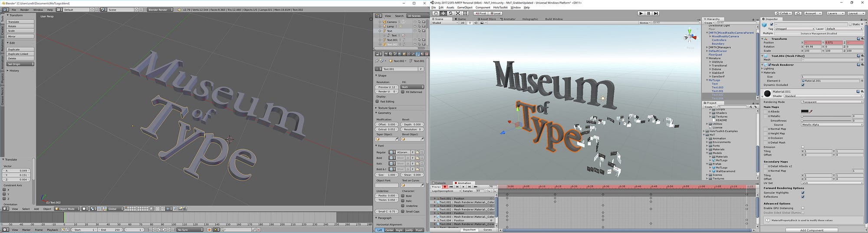This screenshot has width=868, height=233.
Task: Toggle Text.001 eye visibility in Blender outliner
Action: 414,40
